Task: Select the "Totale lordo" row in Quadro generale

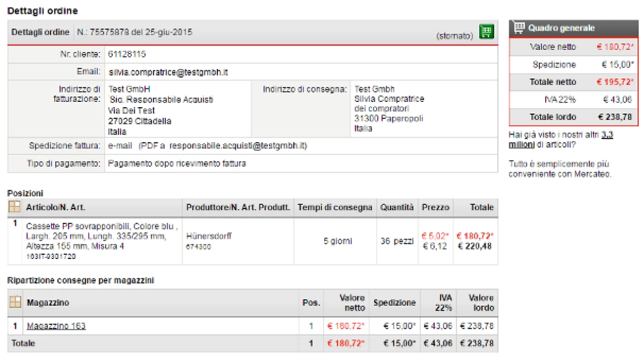Action: point(573,117)
